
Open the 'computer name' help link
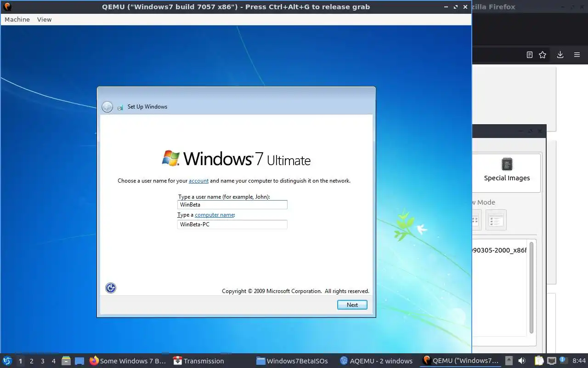point(215,215)
